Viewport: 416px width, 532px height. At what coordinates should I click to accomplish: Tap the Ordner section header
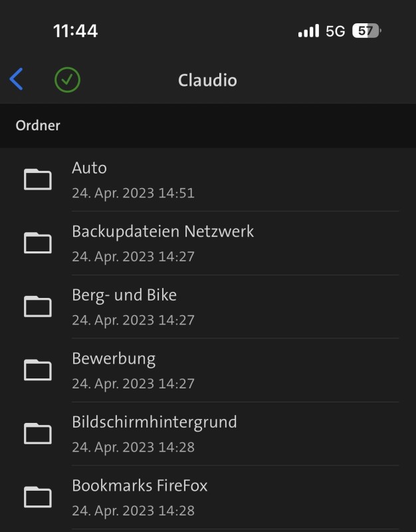pos(38,125)
